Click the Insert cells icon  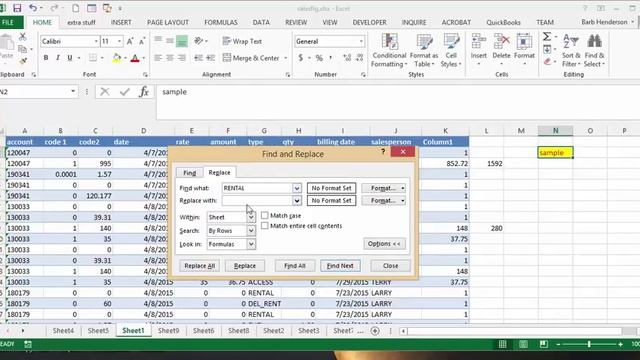478,42
